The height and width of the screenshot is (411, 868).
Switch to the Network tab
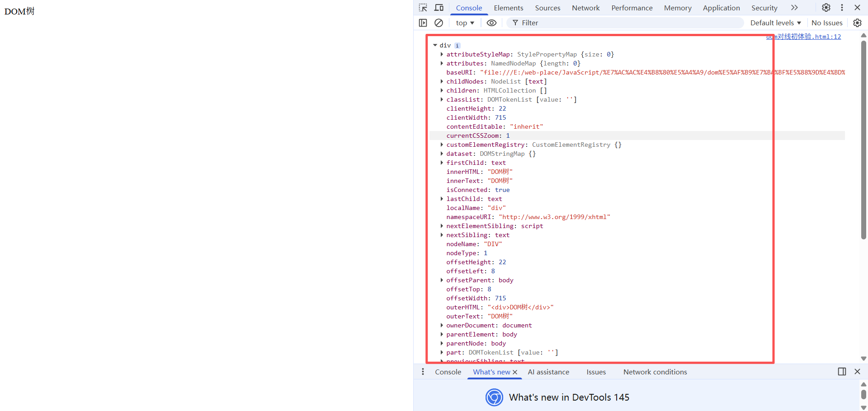point(585,8)
